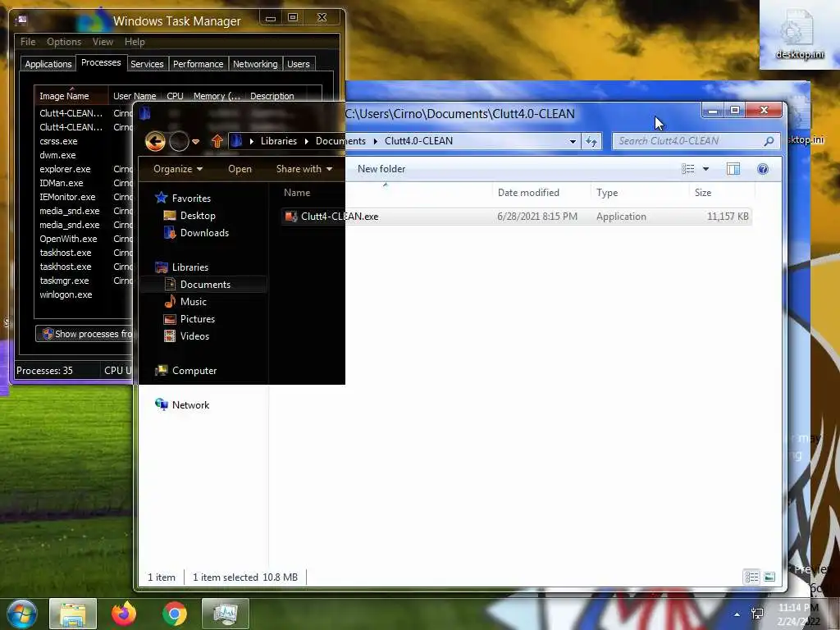Expand the view options arrow

coord(705,169)
